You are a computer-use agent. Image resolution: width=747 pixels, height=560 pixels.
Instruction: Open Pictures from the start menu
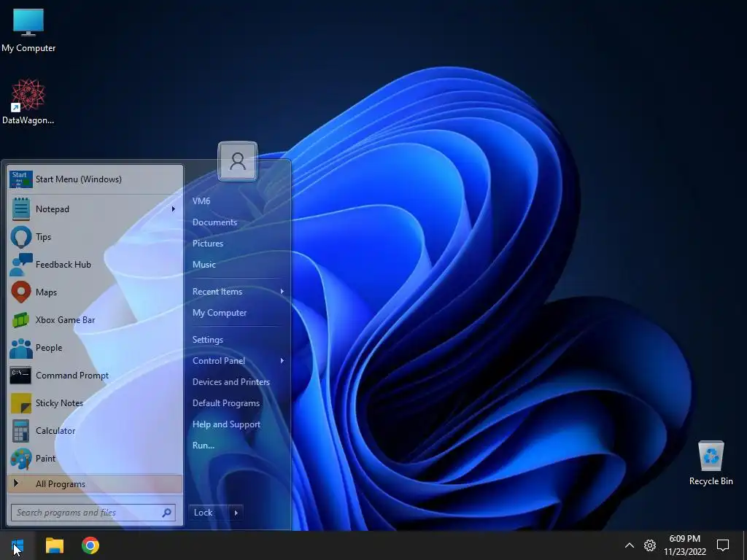[208, 244]
